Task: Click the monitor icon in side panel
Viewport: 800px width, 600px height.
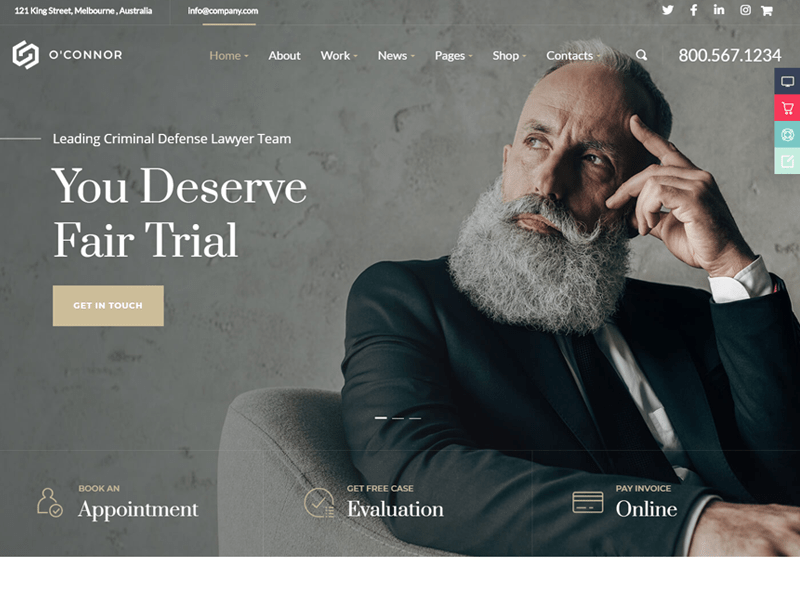Action: [787, 82]
